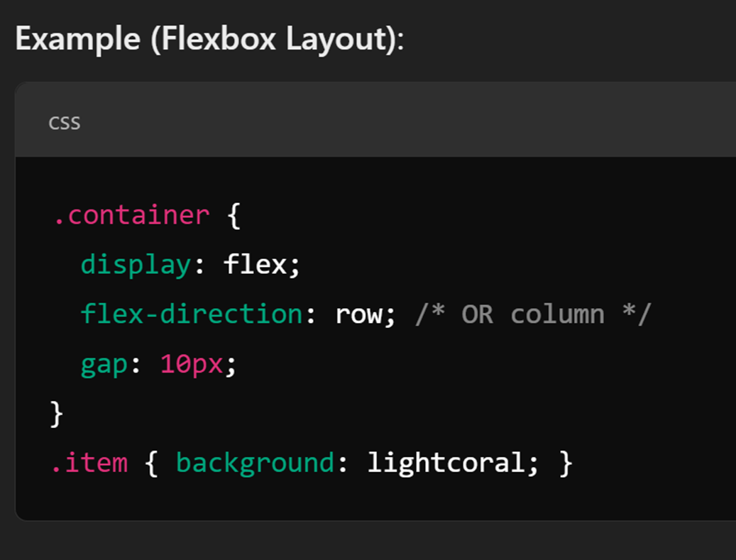
Task: Click the 'flex;' value after display
Action: [262, 265]
